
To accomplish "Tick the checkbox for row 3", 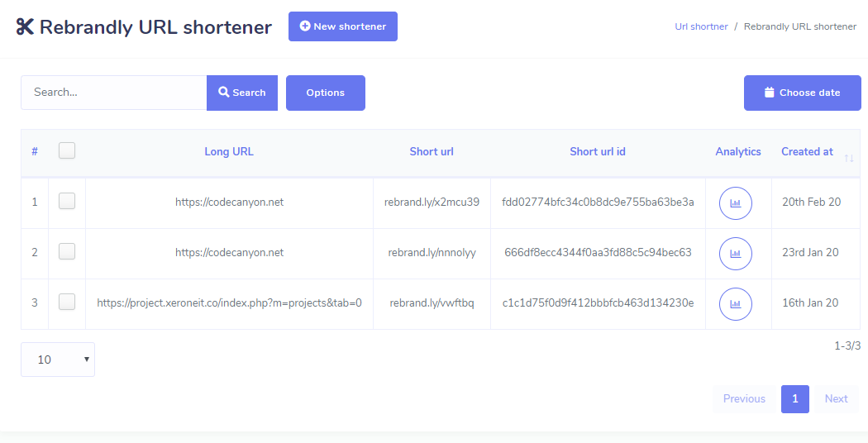I will 67,302.
